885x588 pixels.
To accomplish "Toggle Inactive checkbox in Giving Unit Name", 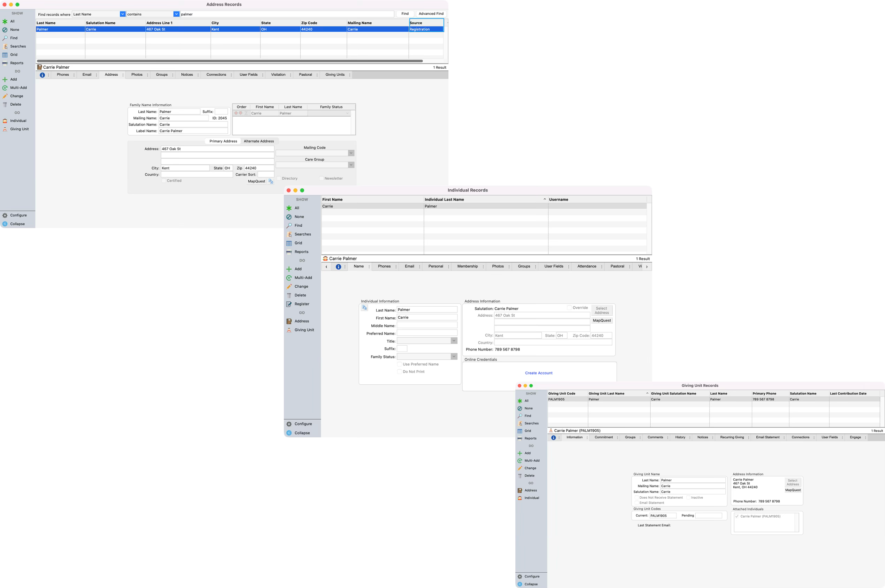I will (688, 498).
